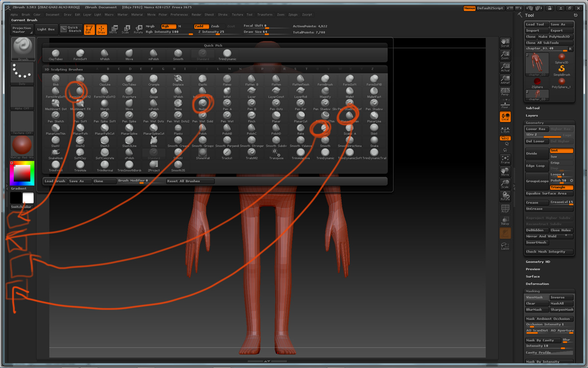Collapse the Masking section

pos(533,291)
